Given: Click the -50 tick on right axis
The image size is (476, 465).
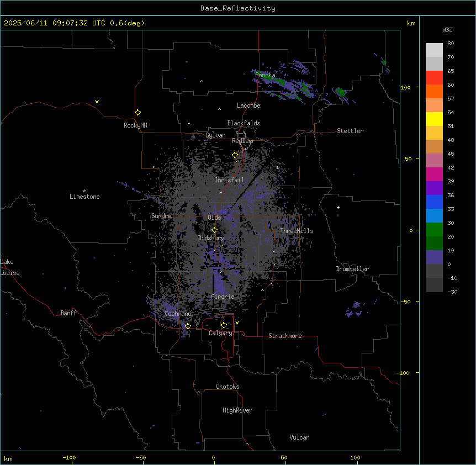Looking at the screenshot, I should 405,302.
